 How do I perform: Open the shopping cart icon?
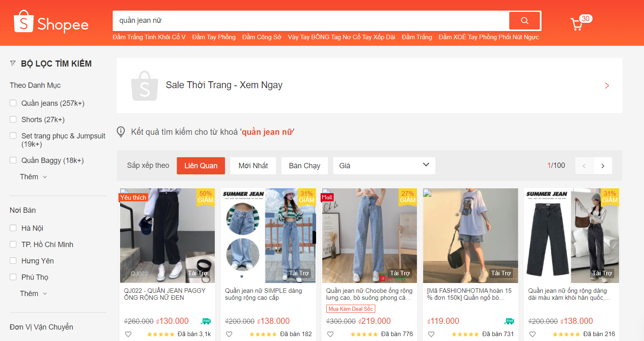click(x=577, y=24)
